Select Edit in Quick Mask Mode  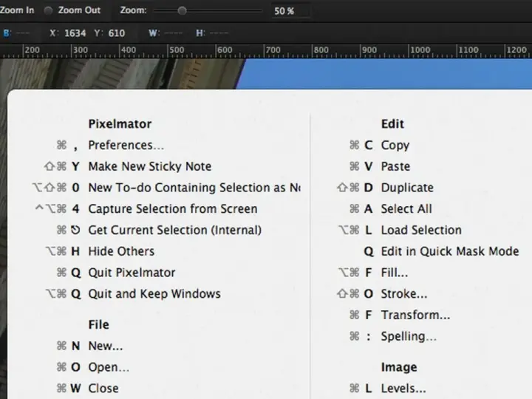pyautogui.click(x=450, y=251)
